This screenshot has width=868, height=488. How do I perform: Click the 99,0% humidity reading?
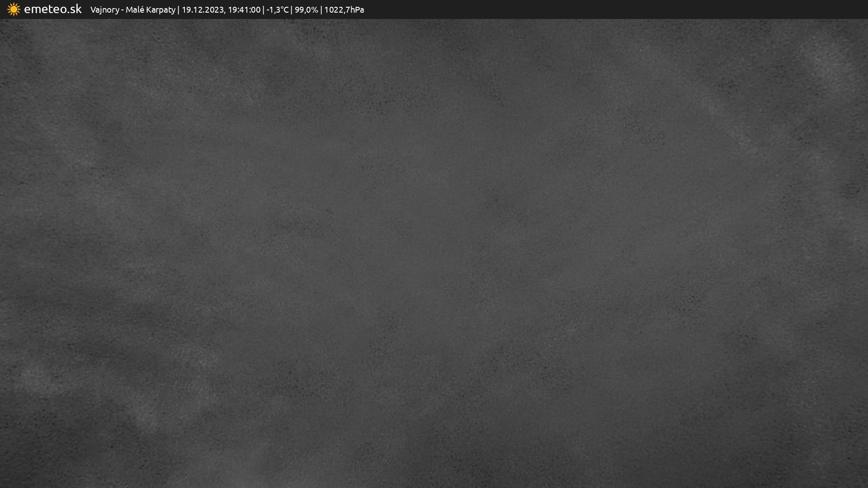(x=306, y=10)
